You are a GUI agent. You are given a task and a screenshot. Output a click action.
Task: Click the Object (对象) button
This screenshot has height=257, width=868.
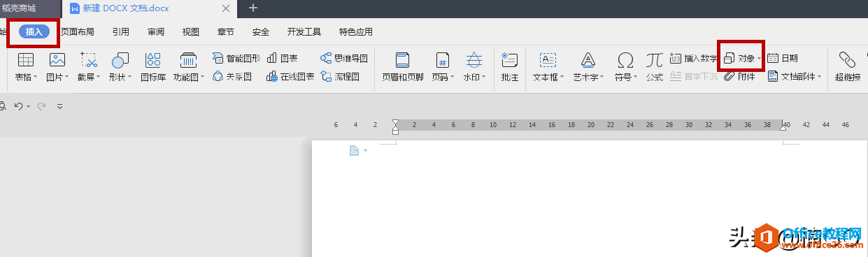coord(739,59)
